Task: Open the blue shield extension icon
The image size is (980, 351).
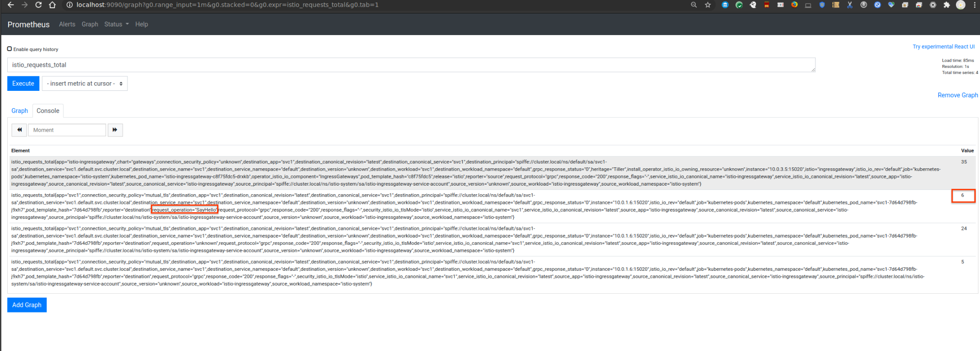Action: pyautogui.click(x=822, y=5)
